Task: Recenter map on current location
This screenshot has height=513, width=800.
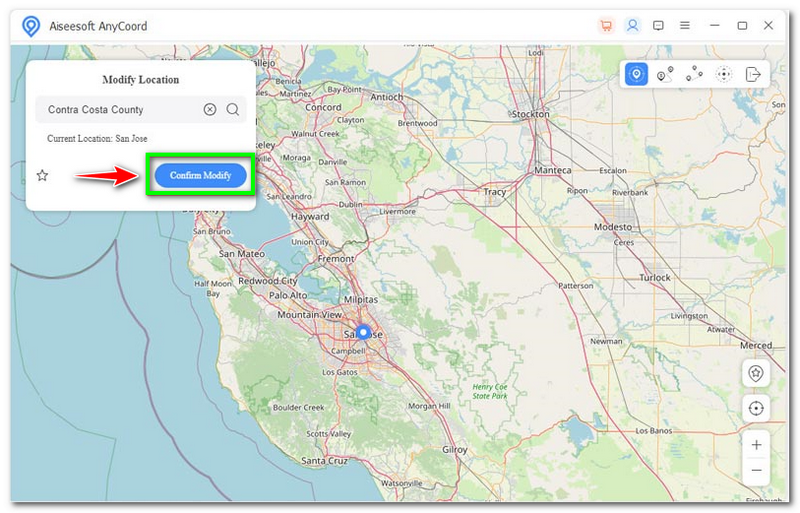Action: click(x=756, y=408)
